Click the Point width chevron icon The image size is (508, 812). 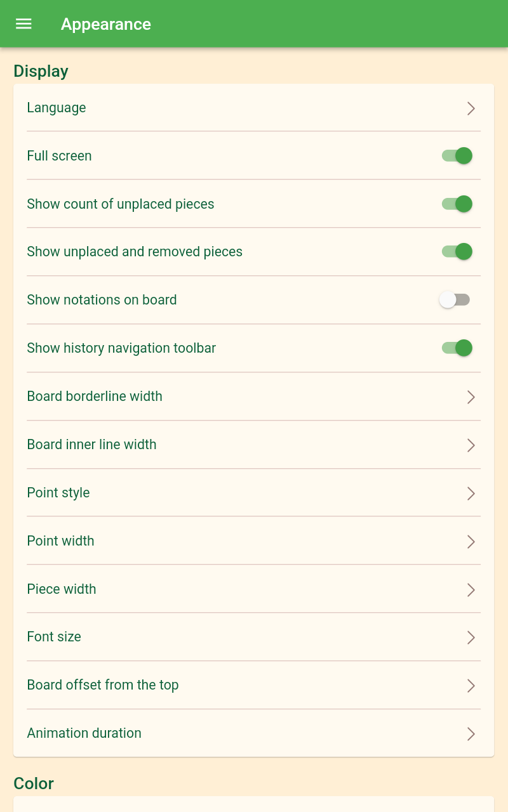[471, 542]
